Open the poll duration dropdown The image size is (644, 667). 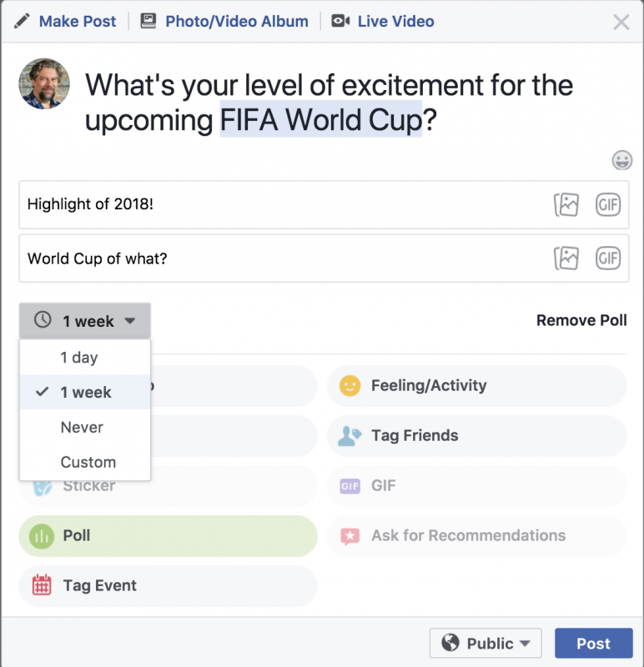(x=84, y=320)
